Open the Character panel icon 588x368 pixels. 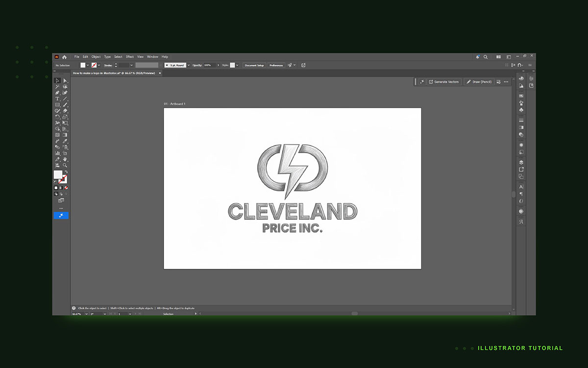tap(521, 187)
